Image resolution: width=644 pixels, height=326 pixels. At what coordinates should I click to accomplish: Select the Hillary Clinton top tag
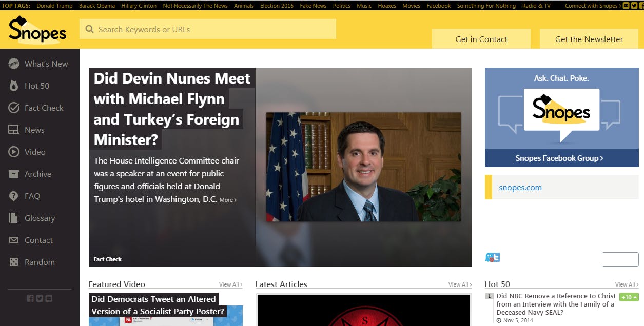point(139,6)
